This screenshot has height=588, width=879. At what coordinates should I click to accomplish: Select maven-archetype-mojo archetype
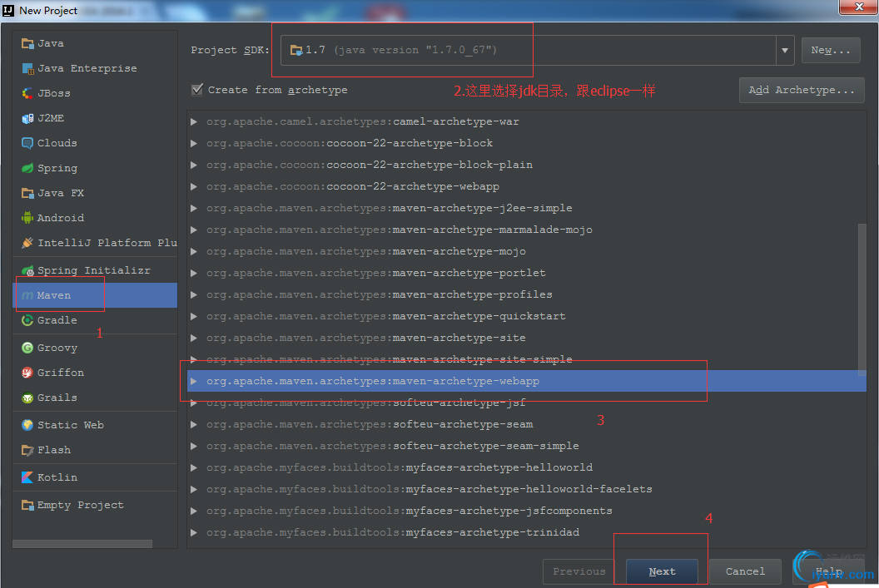[526, 251]
